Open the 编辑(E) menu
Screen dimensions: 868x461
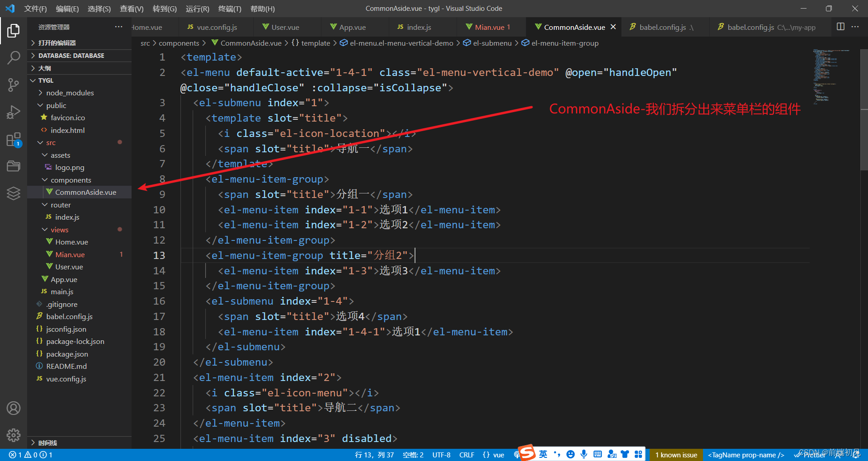[x=67, y=9]
